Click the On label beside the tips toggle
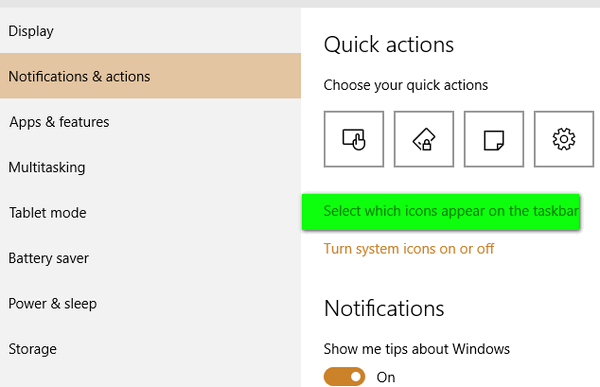Screen dimensions: 600x387 tap(386, 377)
